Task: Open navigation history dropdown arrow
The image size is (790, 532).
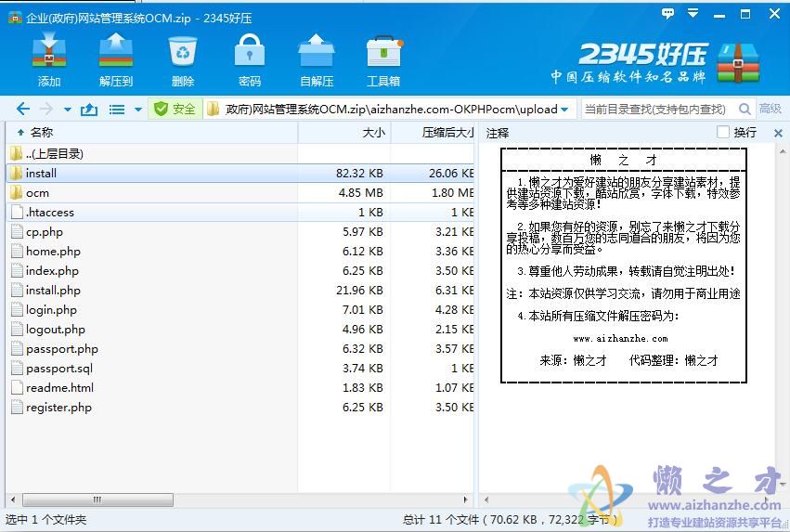Action: [68, 110]
